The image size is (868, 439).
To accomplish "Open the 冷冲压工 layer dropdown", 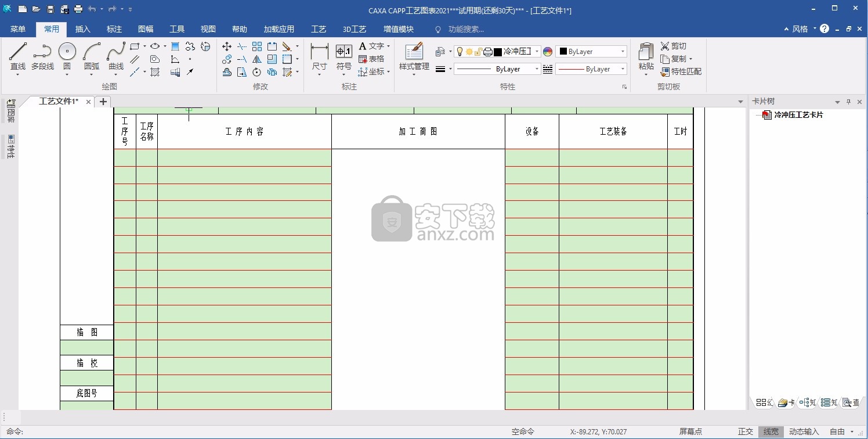I will coord(537,52).
